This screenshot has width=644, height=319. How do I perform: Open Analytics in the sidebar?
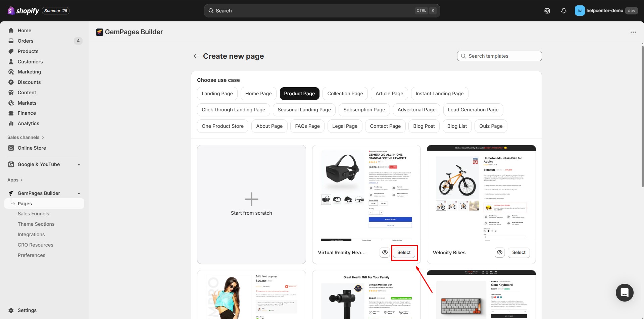pos(28,123)
